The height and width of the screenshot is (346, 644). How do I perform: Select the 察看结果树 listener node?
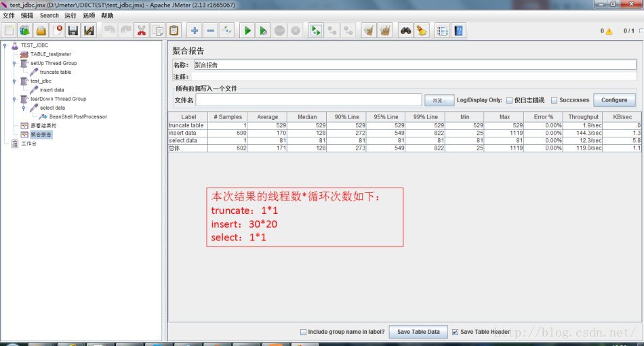43,125
